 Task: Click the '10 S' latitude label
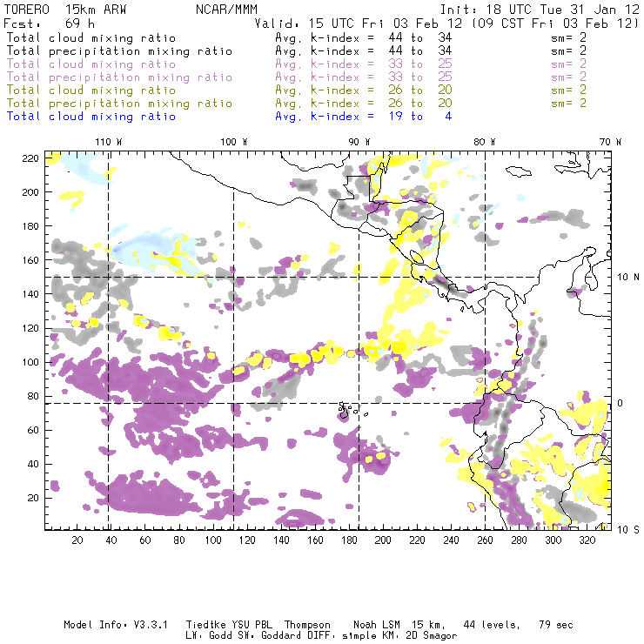pos(628,530)
